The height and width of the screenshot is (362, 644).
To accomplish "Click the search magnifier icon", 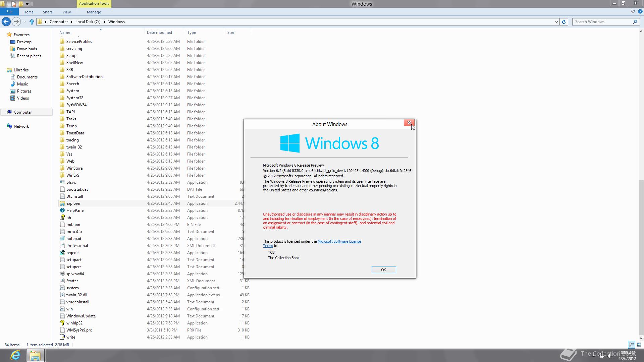I will (x=635, y=22).
